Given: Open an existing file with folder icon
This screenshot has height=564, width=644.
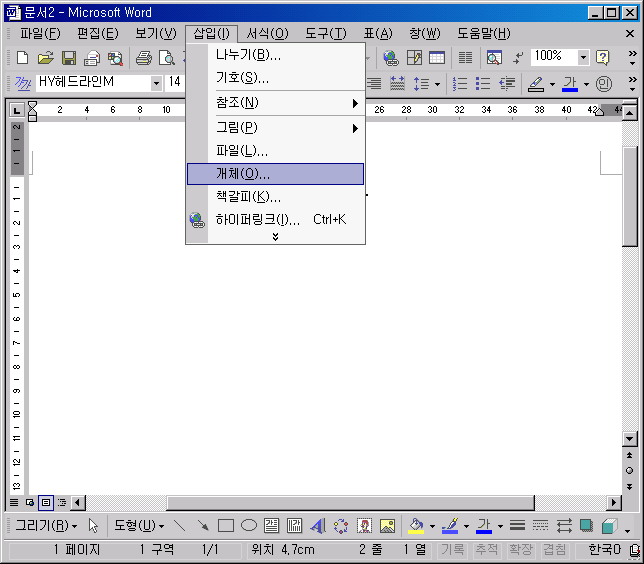Looking at the screenshot, I should (46, 58).
